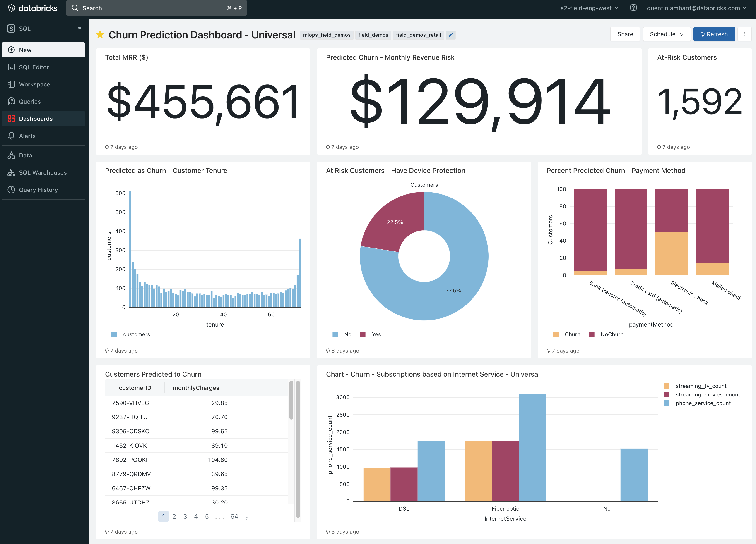Open Queries in the sidebar
The image size is (756, 544).
pos(30,102)
